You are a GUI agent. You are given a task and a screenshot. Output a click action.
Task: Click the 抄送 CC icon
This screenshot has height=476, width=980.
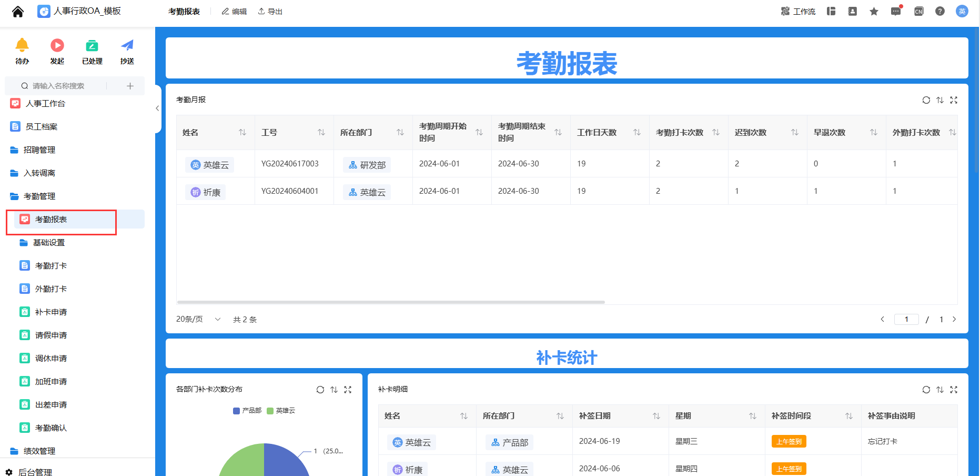pyautogui.click(x=126, y=46)
